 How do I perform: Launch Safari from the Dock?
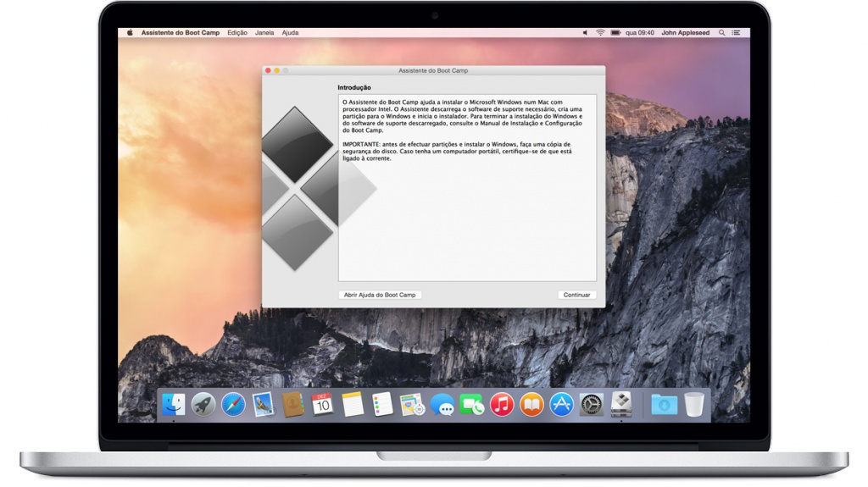point(233,405)
